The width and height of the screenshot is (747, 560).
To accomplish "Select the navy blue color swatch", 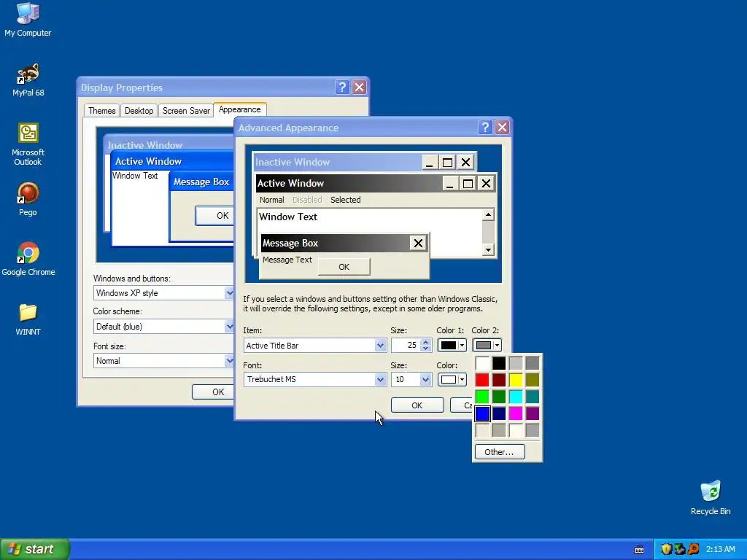I will tap(499, 413).
